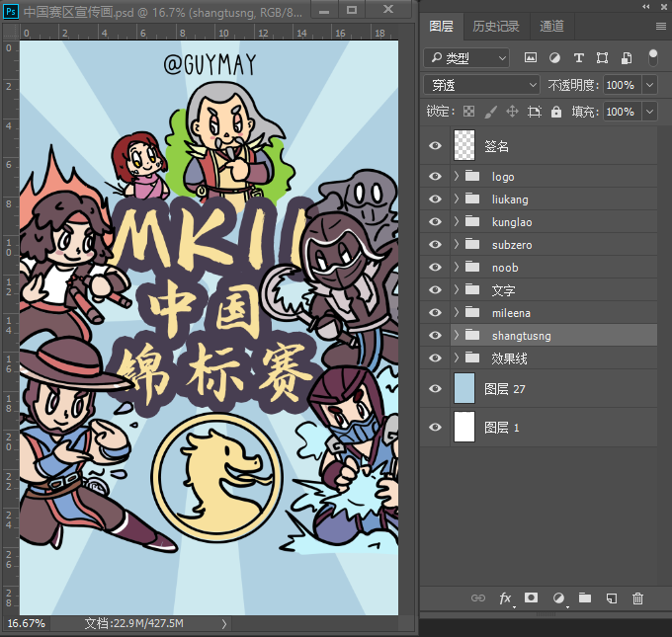
Task: Expand the noob group
Action: pos(457,267)
